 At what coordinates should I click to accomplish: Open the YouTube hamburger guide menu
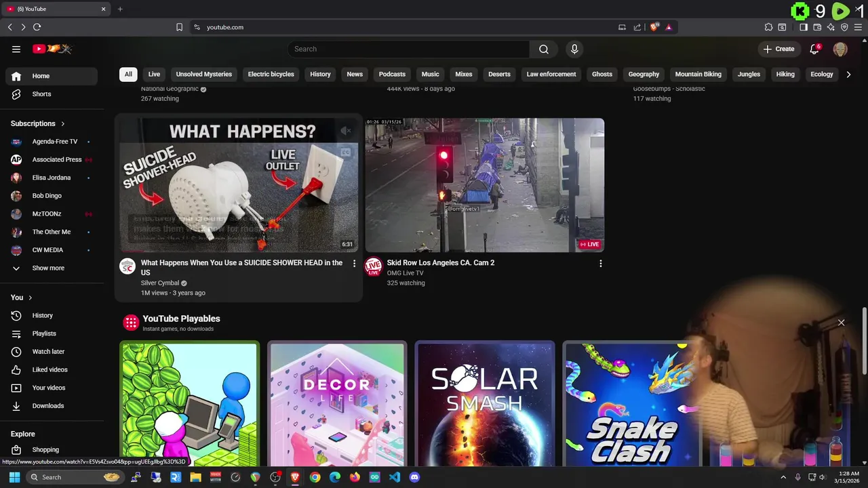pyautogui.click(x=16, y=49)
